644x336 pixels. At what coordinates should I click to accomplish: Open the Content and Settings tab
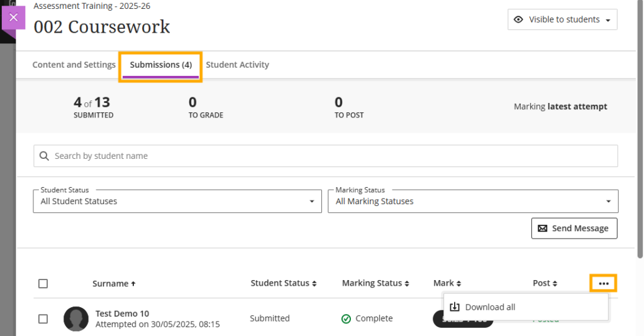(74, 65)
